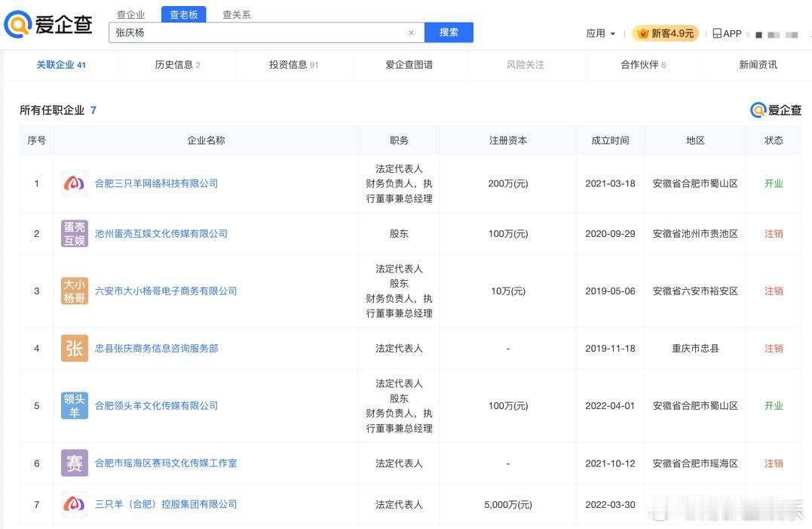
Task: Open 合肥领头羊文化传媒有限公司 link
Action: click(x=156, y=406)
